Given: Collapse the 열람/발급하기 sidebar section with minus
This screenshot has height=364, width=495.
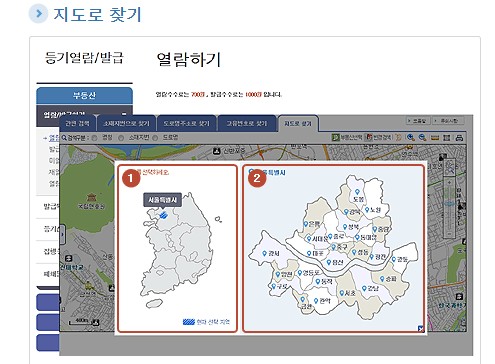Looking at the screenshot, I should point(124,114).
